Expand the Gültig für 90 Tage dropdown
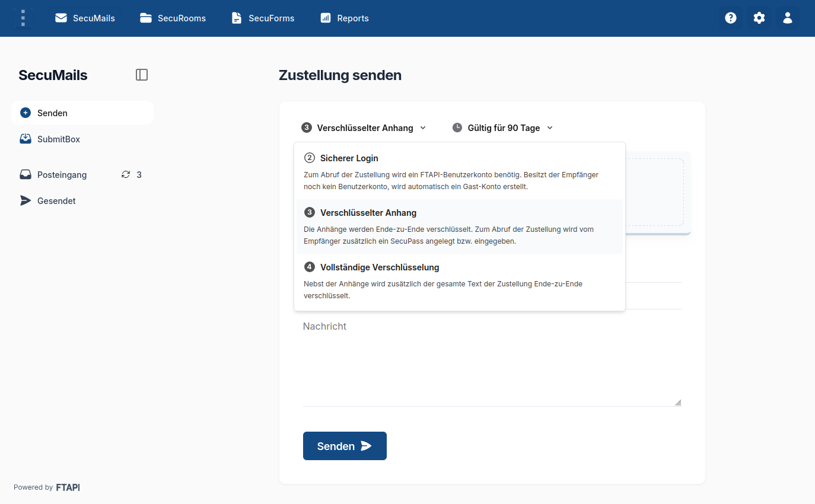The image size is (815, 504). click(x=503, y=127)
